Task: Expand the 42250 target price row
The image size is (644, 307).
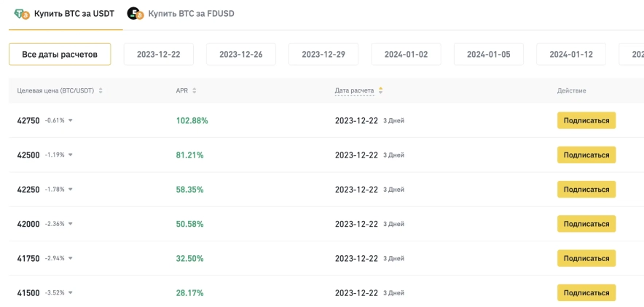Action: [x=71, y=190]
